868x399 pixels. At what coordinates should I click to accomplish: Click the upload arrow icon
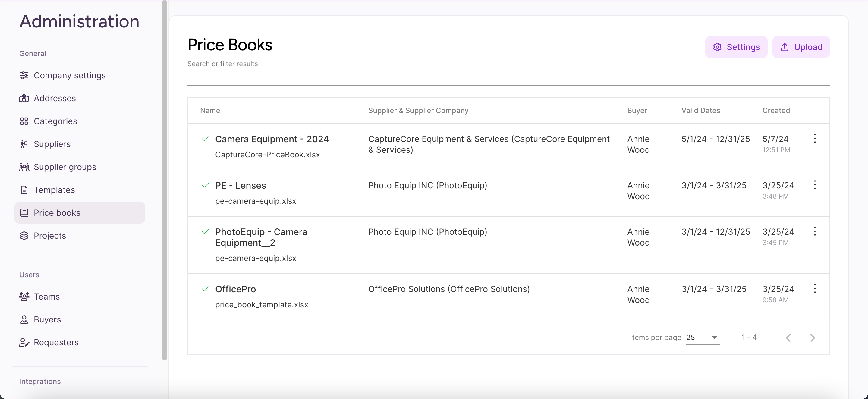point(785,47)
